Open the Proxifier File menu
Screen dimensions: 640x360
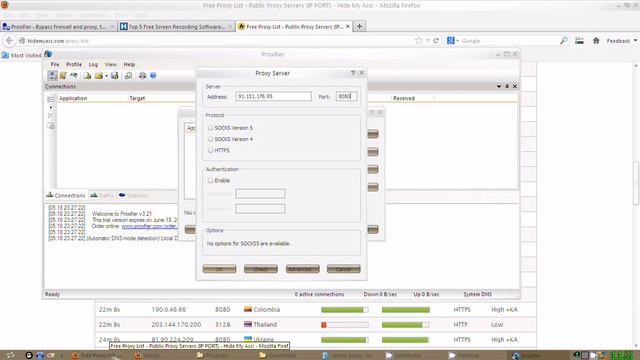coord(55,64)
